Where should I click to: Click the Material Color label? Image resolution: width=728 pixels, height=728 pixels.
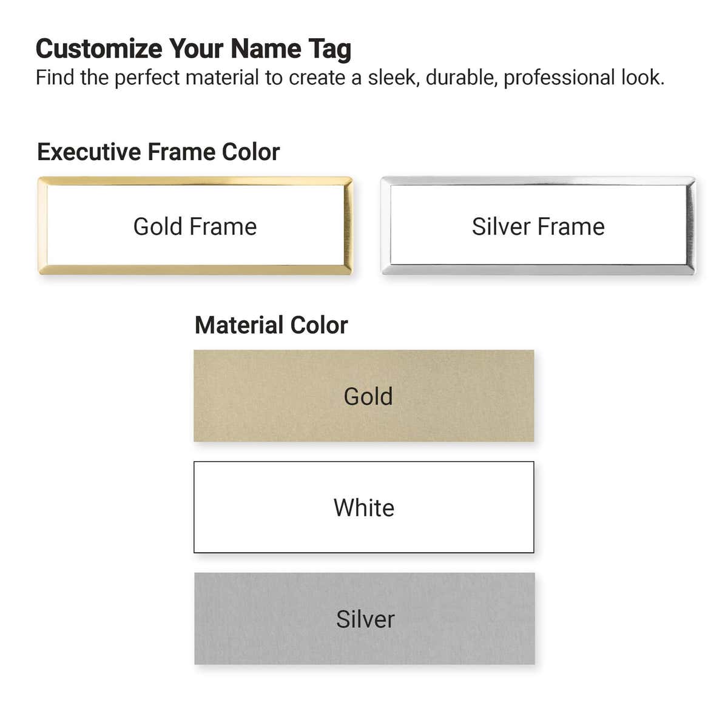271,325
